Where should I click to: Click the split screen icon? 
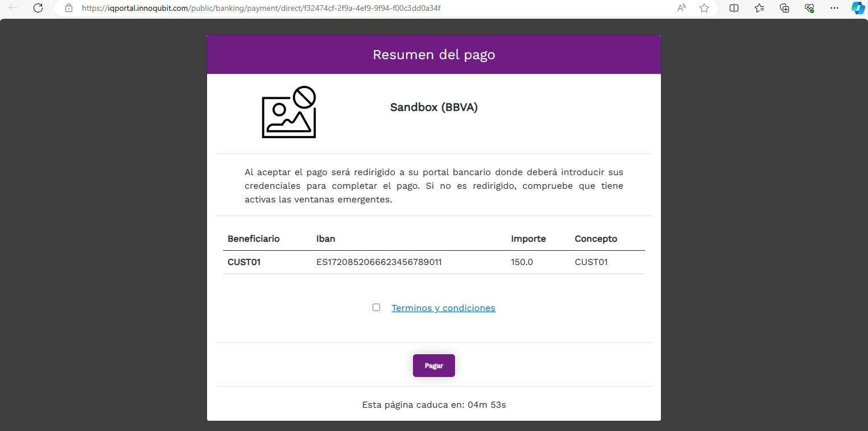pyautogui.click(x=734, y=9)
